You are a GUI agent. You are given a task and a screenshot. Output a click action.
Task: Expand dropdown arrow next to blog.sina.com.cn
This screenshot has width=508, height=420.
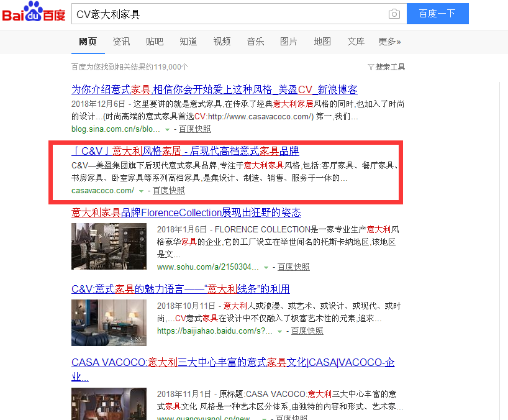(x=167, y=130)
